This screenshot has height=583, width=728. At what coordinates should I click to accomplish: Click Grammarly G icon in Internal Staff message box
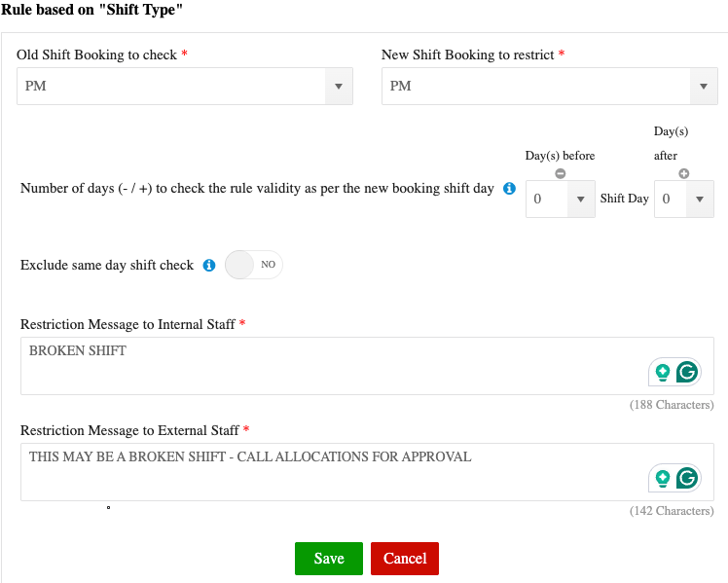687,372
